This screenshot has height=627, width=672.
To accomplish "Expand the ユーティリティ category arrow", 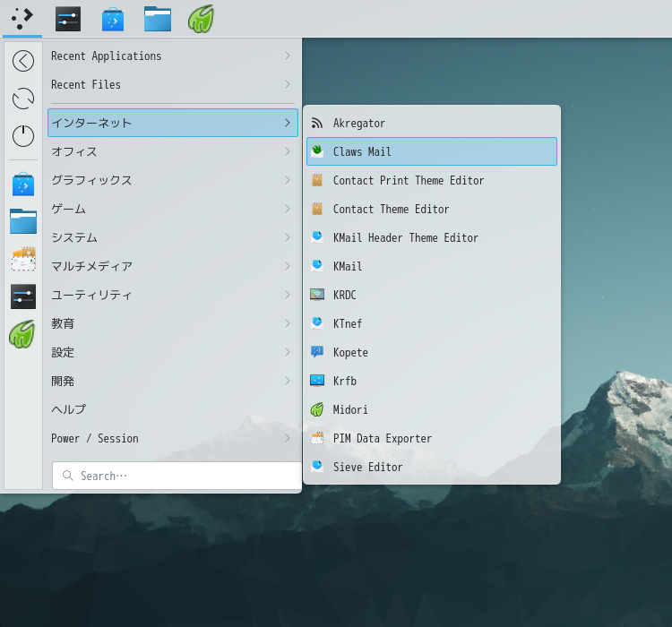I will tap(288, 295).
